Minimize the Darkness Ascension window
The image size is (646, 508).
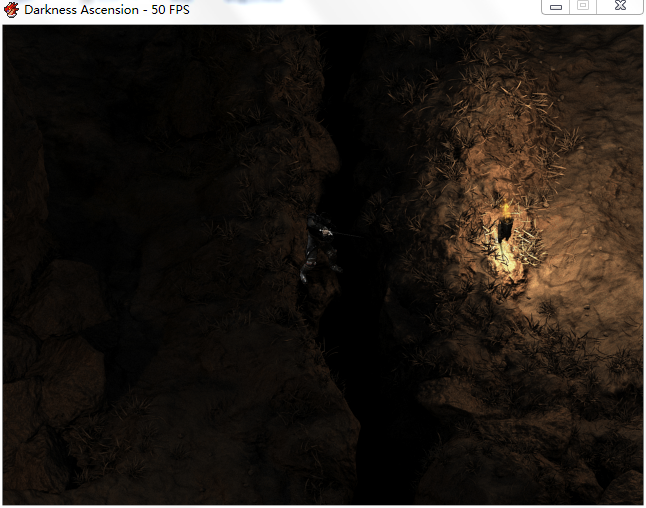(556, 7)
